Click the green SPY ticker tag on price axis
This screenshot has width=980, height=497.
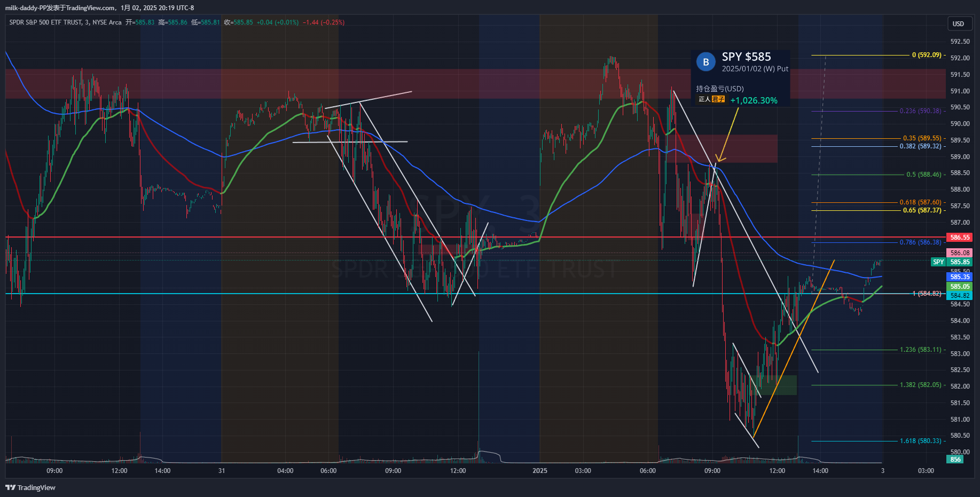tap(938, 262)
